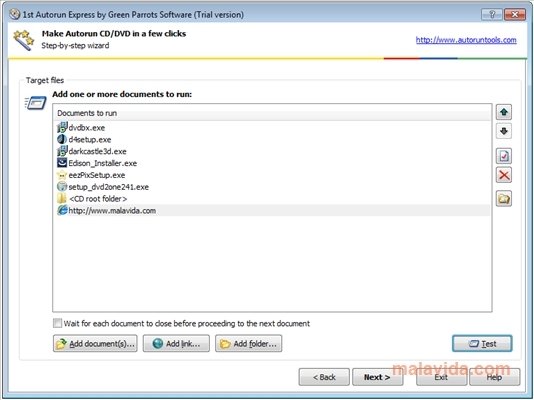Go to the next wizard step
534x400 pixels.
(377, 377)
